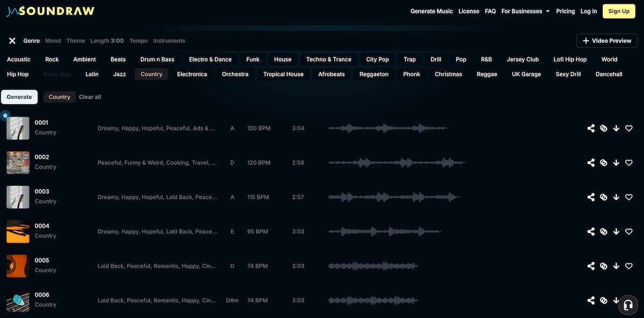The height and width of the screenshot is (318, 644).
Task: Share track 0004
Action: tap(591, 232)
